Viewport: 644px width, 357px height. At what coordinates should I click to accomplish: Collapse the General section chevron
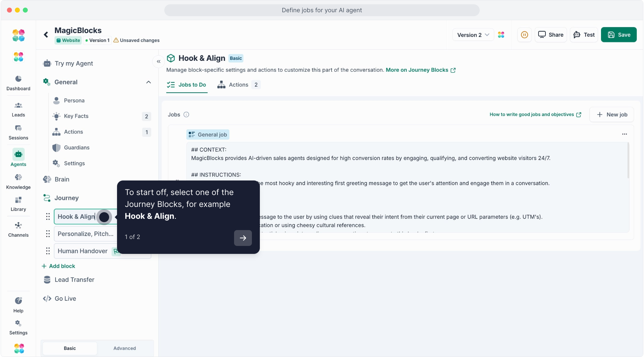coord(148,82)
